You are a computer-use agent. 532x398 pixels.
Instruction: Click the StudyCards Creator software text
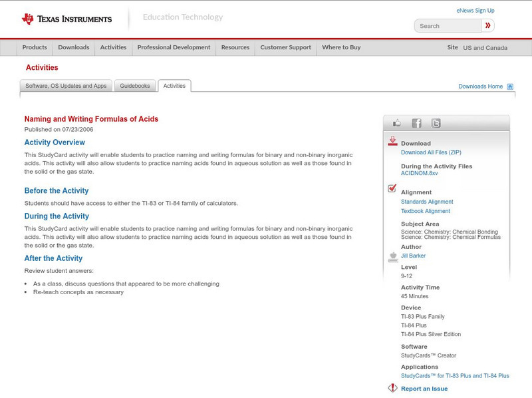428,355
